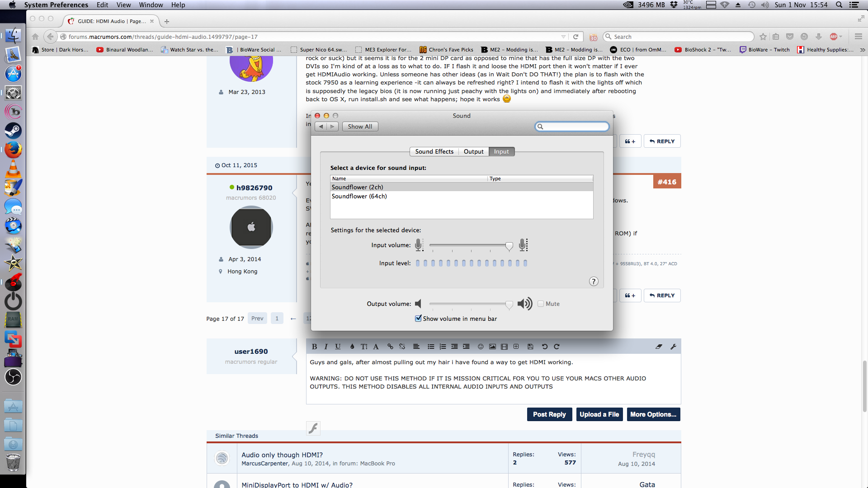868x488 pixels.
Task: Select Soundflower (64ch) input device
Action: 359,196
